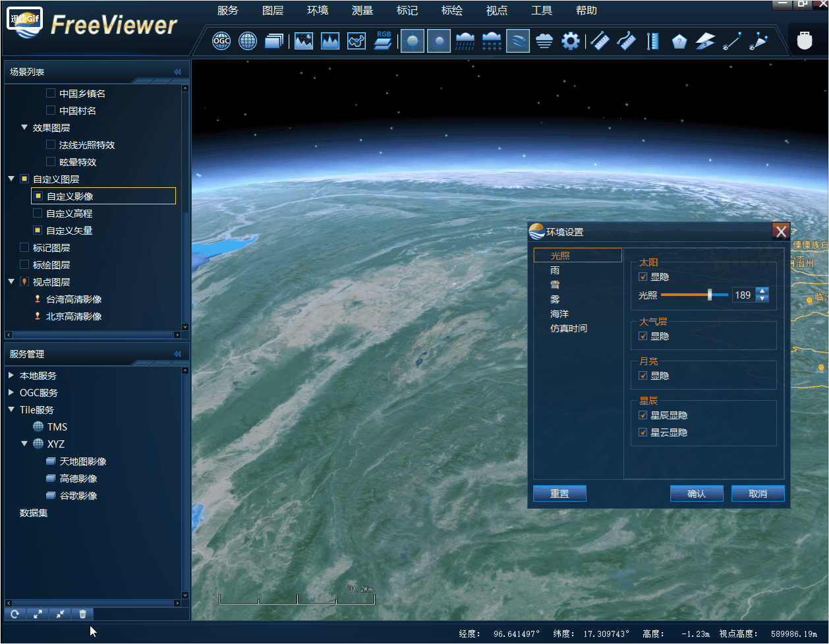Select the curved path ruler measure tool
The image size is (829, 644).
(626, 42)
